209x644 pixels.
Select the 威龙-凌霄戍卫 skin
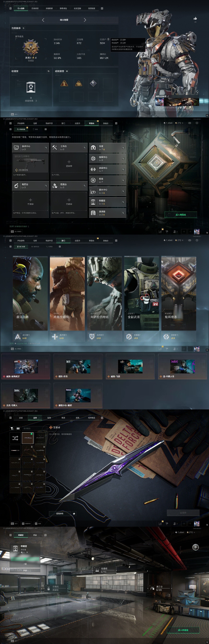point(26,367)
